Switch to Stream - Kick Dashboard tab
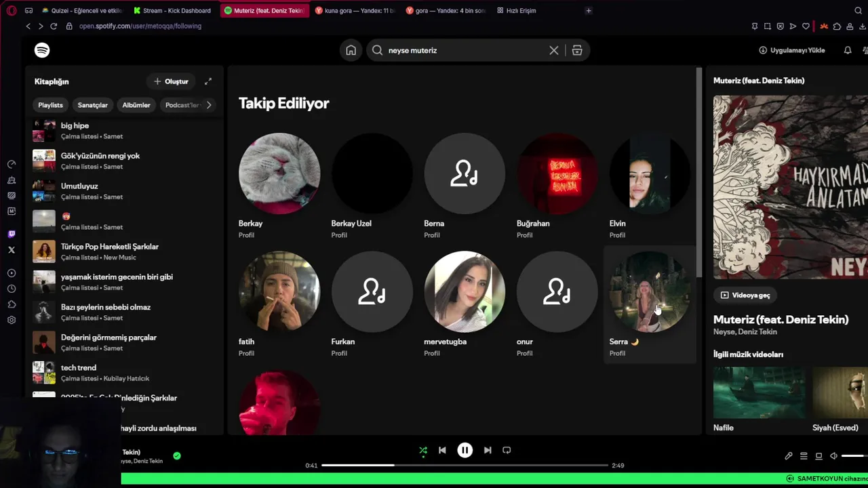The width and height of the screenshot is (868, 488). click(172, 10)
